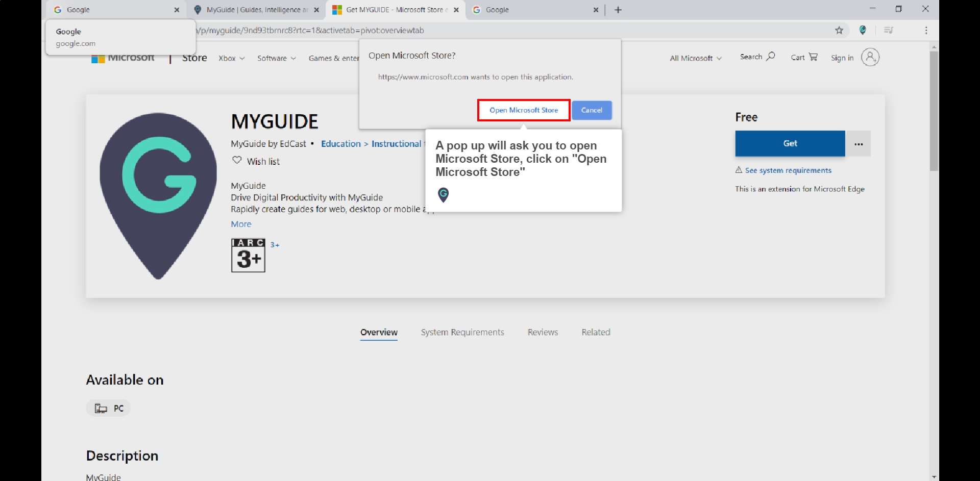Click the Microsoft logo in header
The height and width of the screenshot is (481, 980).
point(122,58)
